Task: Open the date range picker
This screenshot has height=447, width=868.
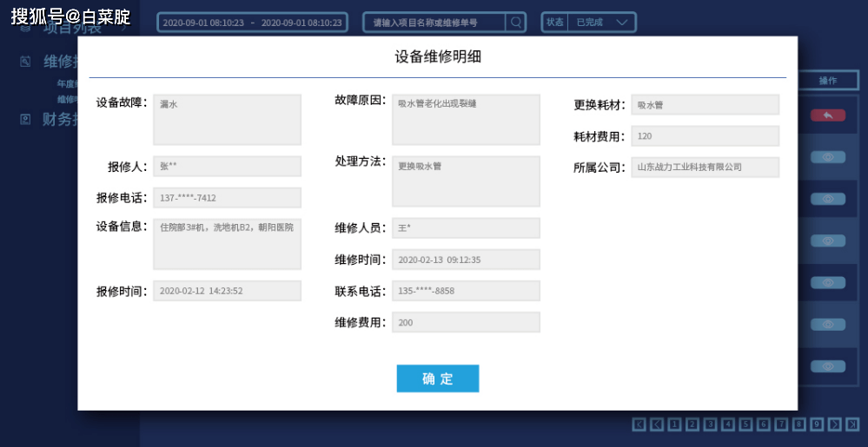Action: pos(252,23)
